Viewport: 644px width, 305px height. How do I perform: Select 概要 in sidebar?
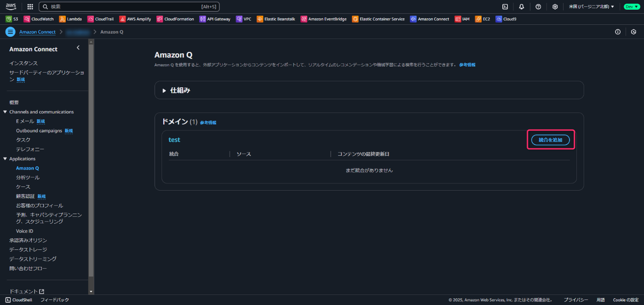(x=14, y=102)
